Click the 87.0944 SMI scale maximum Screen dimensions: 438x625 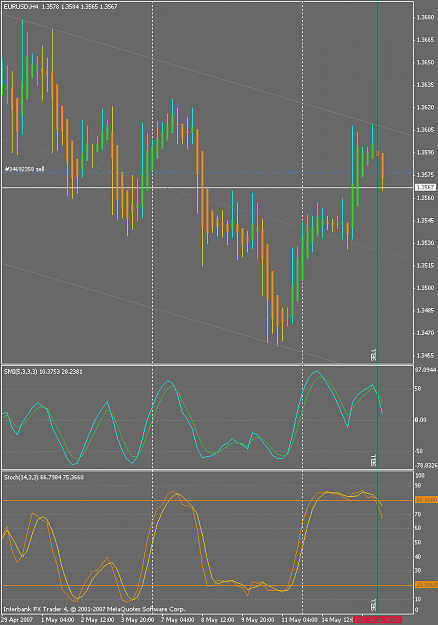coord(426,370)
